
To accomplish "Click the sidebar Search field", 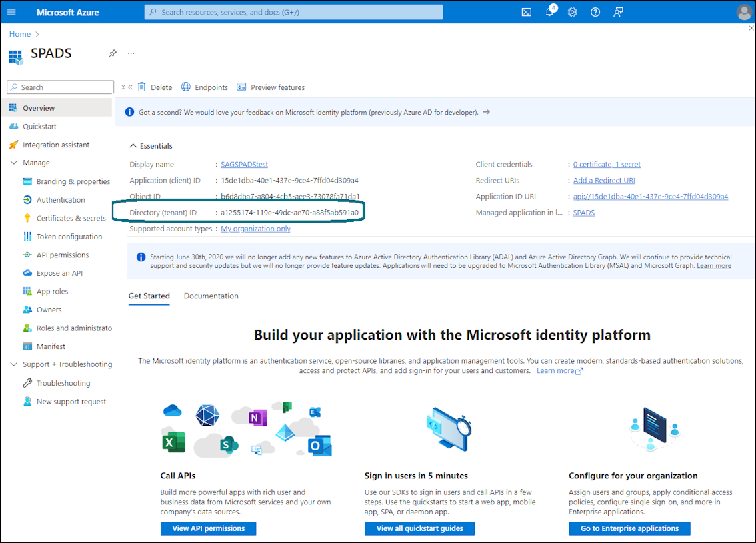I will click(x=60, y=87).
